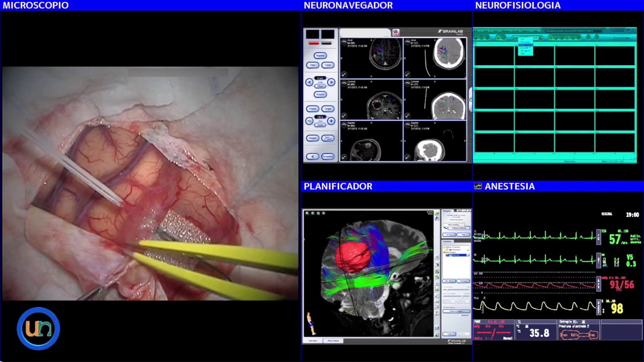Screen dimensions: 644x362
Task: Click the second view-option icon atop 3D view
Action: [312, 213]
